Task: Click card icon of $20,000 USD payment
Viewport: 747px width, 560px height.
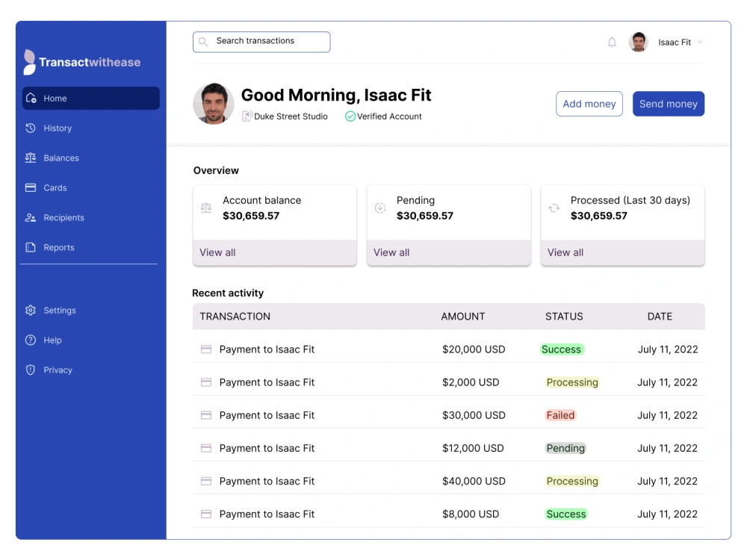Action: [x=206, y=349]
